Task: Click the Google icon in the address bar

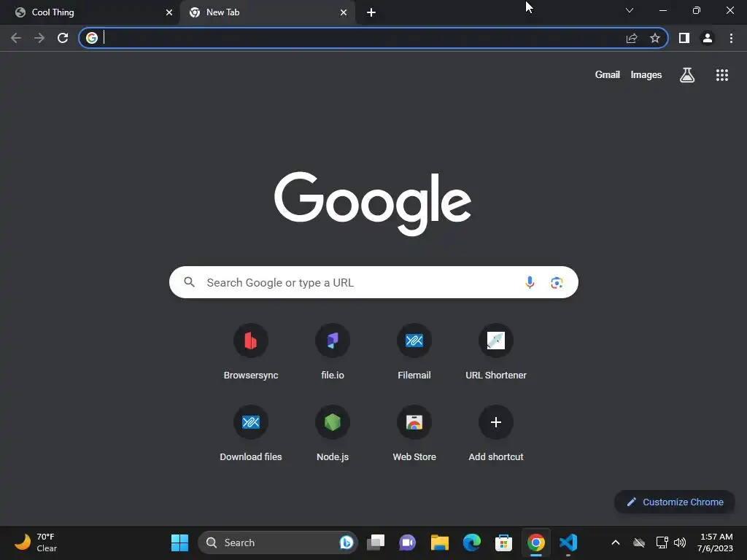Action: [92, 38]
